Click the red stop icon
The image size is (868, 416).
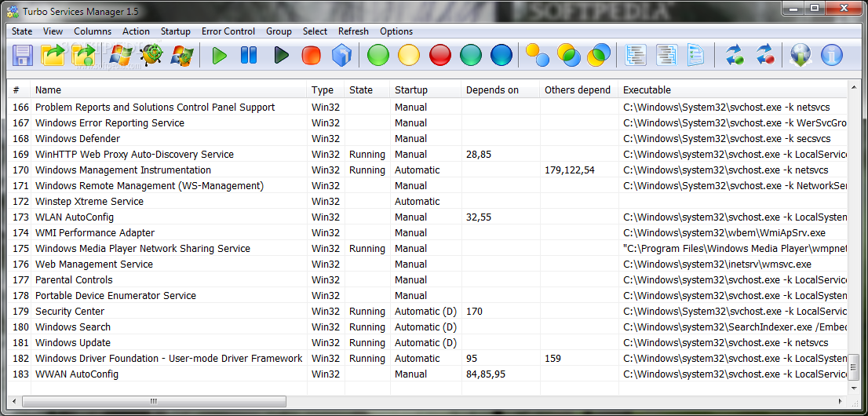[311, 55]
